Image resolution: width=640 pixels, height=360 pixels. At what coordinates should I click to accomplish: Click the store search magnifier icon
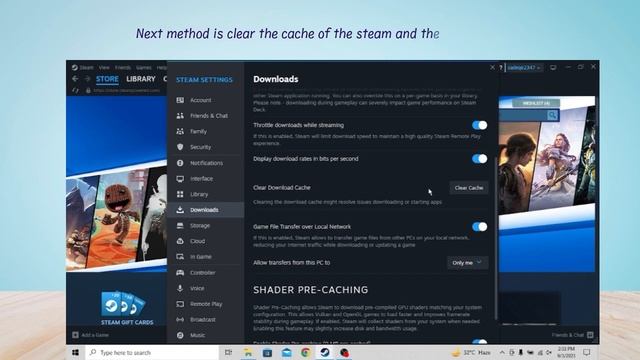click(x=552, y=116)
